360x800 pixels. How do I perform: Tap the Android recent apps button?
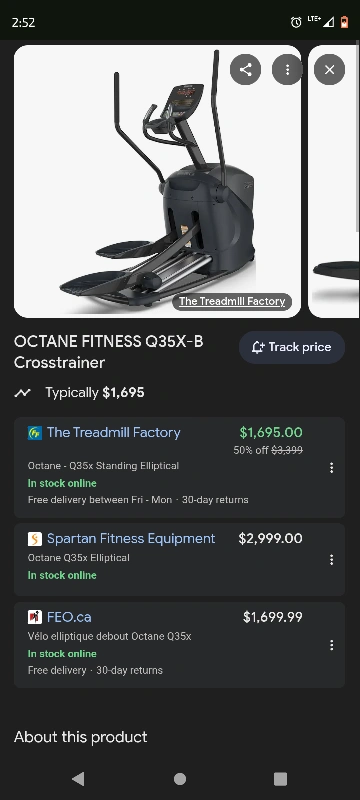pos(280,779)
